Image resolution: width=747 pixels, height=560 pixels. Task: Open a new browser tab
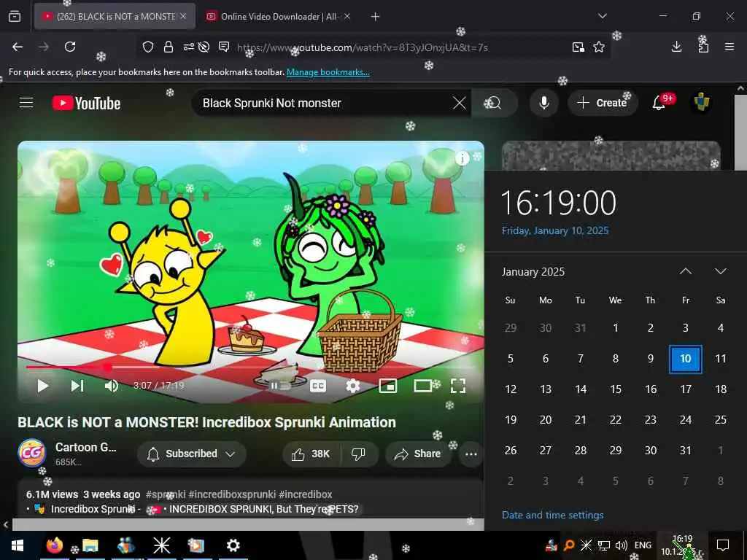click(x=376, y=17)
